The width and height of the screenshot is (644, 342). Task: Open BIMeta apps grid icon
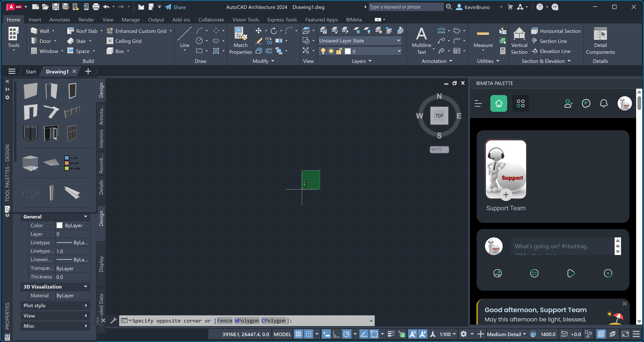click(520, 103)
